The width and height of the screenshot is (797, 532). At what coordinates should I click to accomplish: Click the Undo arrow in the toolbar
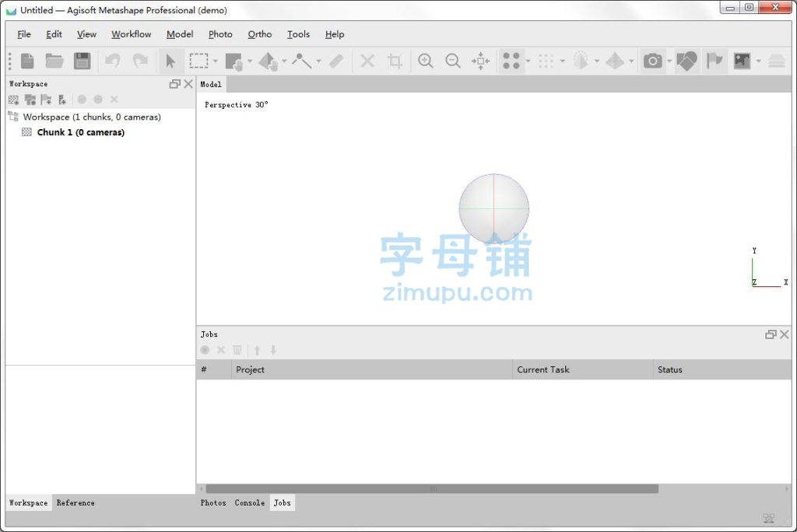(112, 61)
